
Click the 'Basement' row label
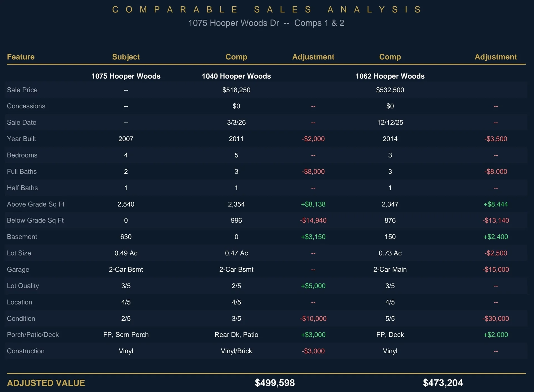pyautogui.click(x=22, y=237)
